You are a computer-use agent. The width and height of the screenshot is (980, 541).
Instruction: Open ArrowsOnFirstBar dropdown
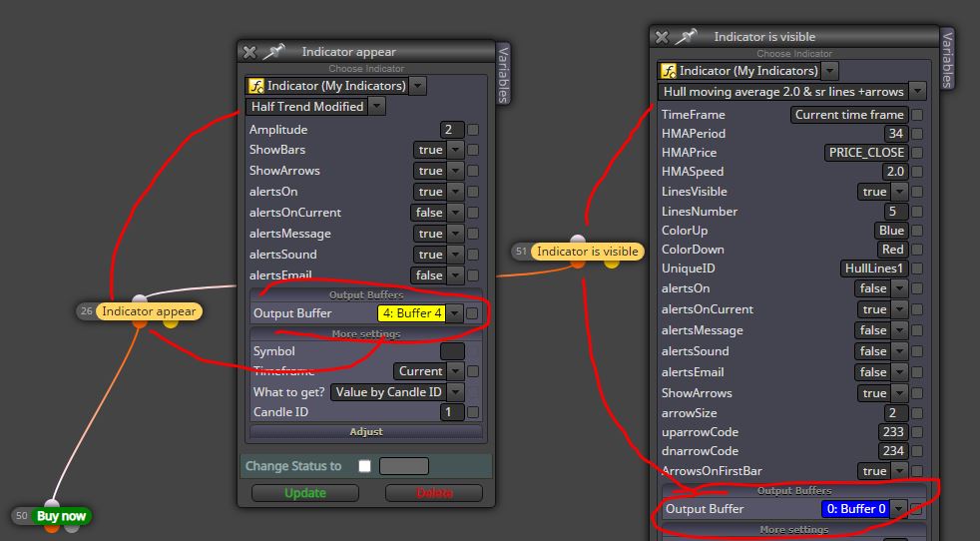pos(899,471)
